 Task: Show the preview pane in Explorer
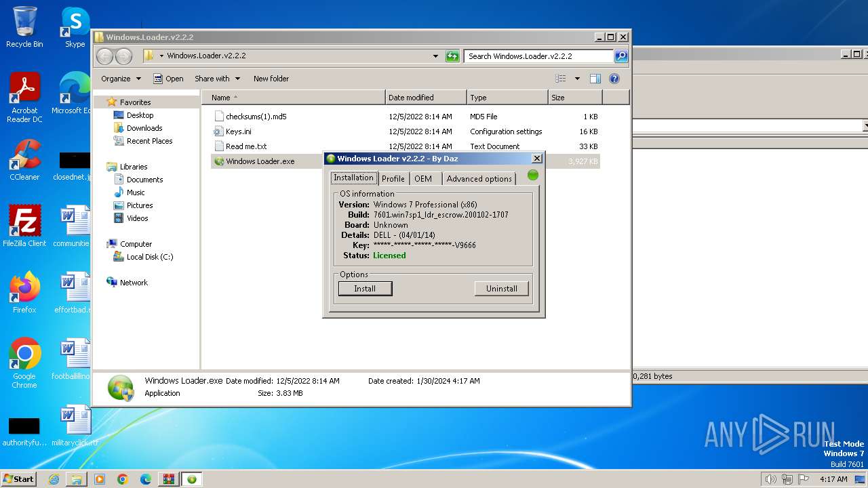(x=595, y=79)
